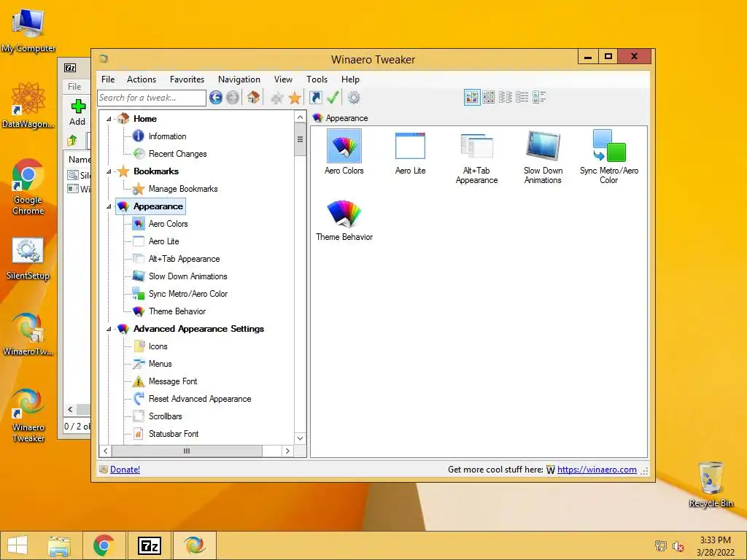Viewport: 747px width, 560px height.
Task: Open settings with the gear toolbar icon
Action: pyautogui.click(x=354, y=98)
